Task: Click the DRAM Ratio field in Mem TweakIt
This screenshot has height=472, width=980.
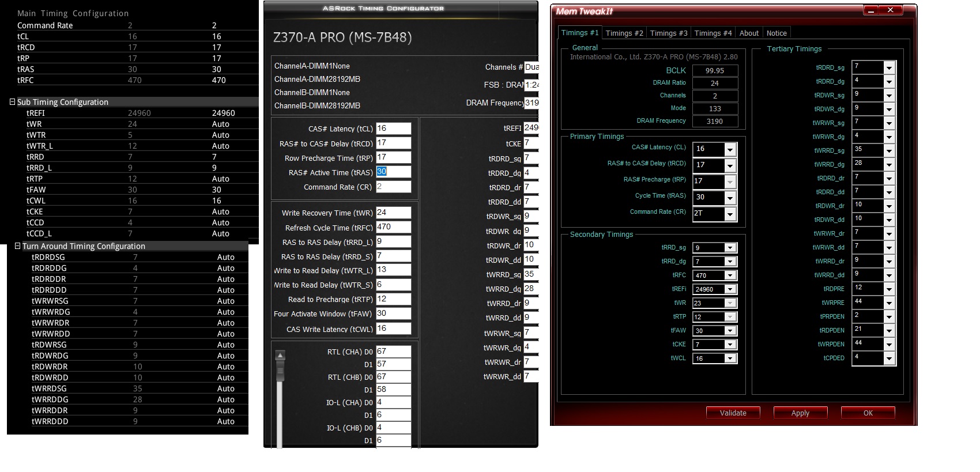Action: (715, 84)
